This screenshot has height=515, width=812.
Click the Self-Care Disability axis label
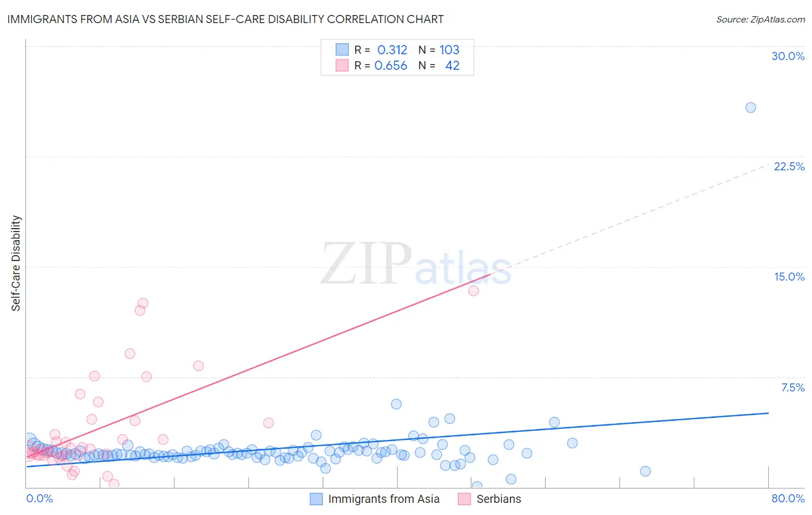(16, 263)
